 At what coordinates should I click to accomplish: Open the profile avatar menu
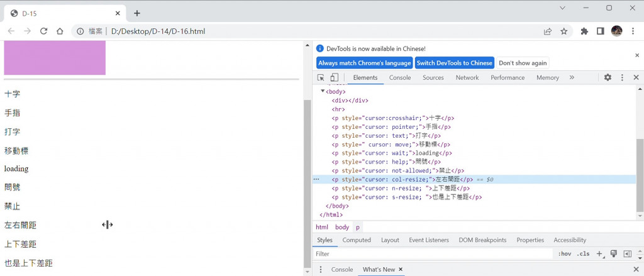pyautogui.click(x=616, y=31)
